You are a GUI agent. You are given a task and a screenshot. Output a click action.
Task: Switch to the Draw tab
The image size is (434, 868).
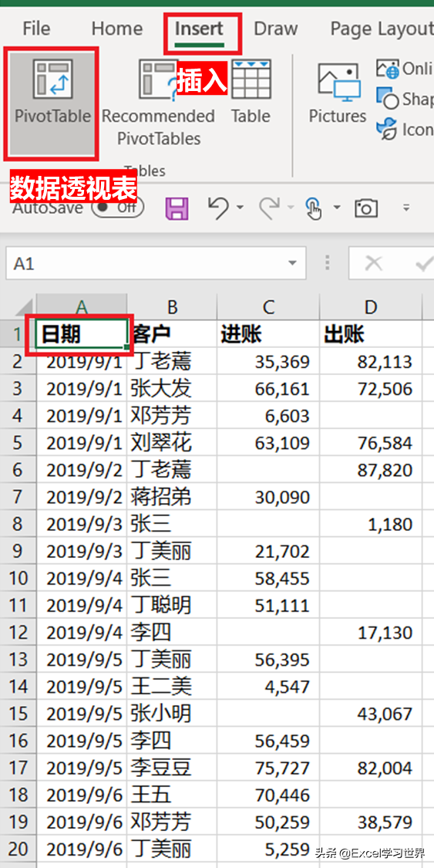[277, 29]
